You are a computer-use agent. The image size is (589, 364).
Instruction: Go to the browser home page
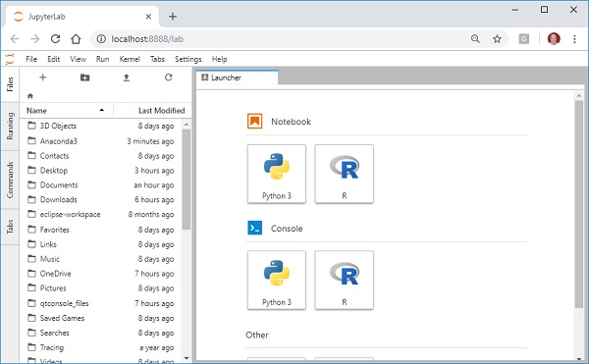(x=76, y=38)
